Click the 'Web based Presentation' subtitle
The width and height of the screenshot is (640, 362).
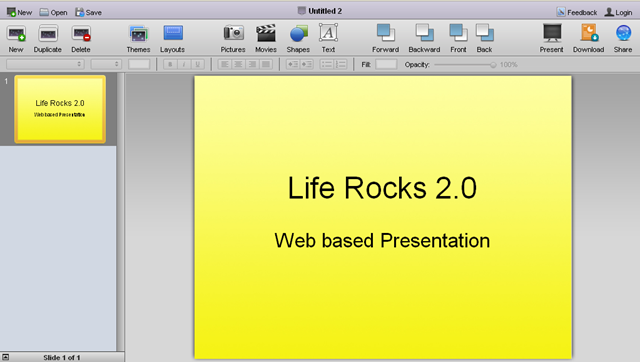click(x=382, y=240)
